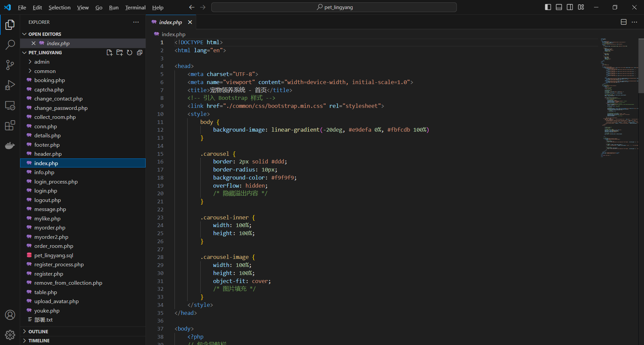
Task: Click New File icon in PET_LINGYANG header
Action: (109, 53)
